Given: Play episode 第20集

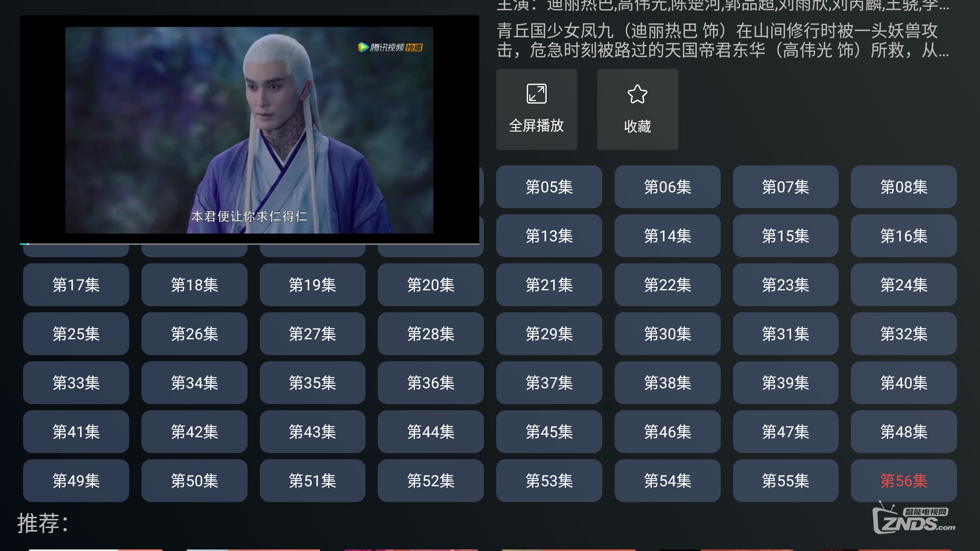Looking at the screenshot, I should pos(431,285).
